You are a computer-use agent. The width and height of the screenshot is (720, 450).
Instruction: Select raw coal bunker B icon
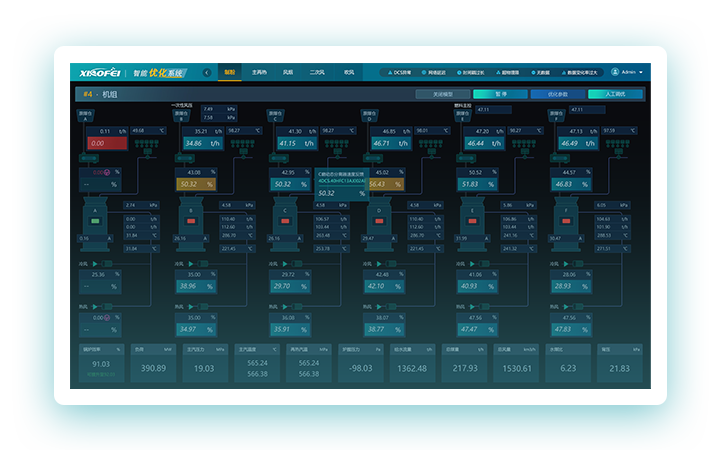click(x=181, y=115)
